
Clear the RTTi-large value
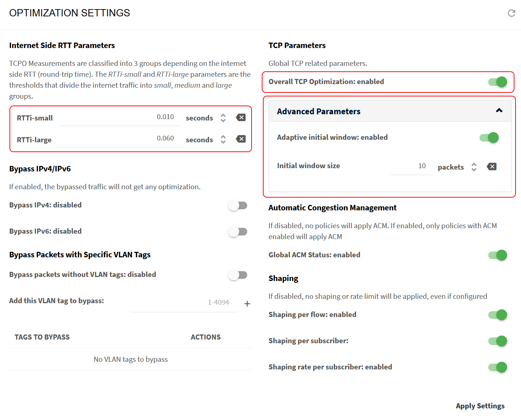pos(241,139)
